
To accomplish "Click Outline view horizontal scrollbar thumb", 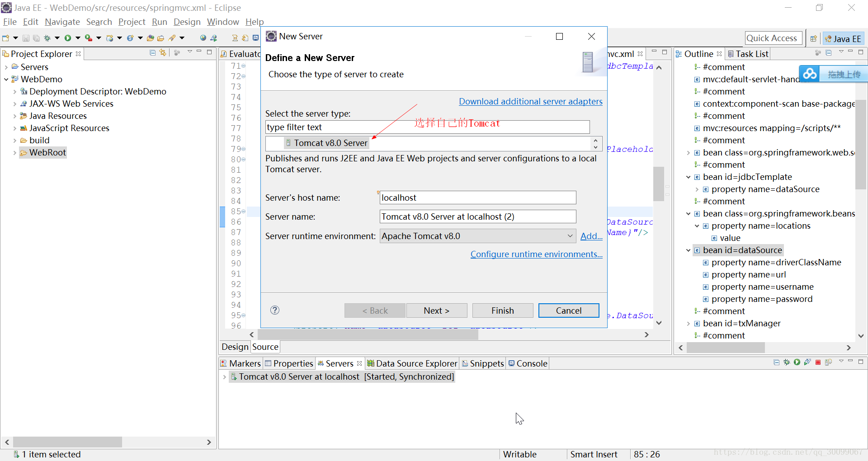I will [726, 348].
